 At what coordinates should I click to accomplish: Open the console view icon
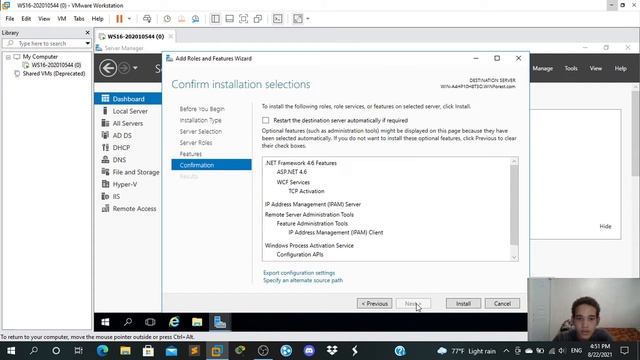(278, 19)
